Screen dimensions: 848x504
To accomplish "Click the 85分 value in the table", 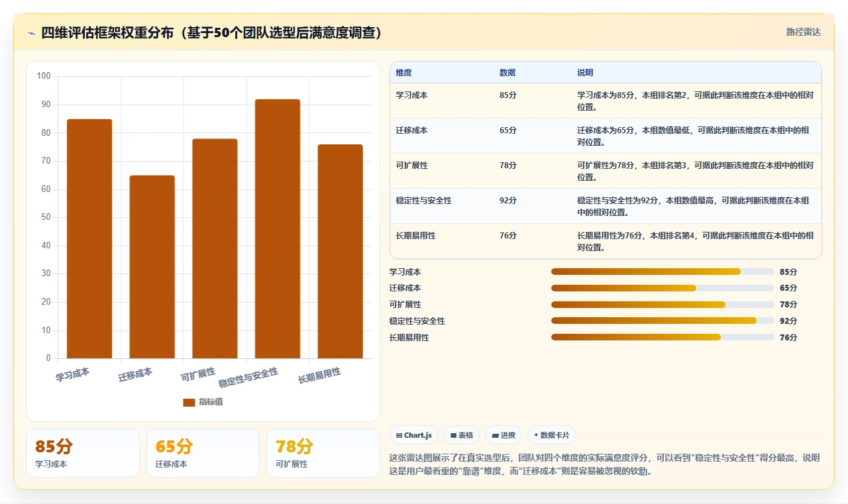I will 508,95.
